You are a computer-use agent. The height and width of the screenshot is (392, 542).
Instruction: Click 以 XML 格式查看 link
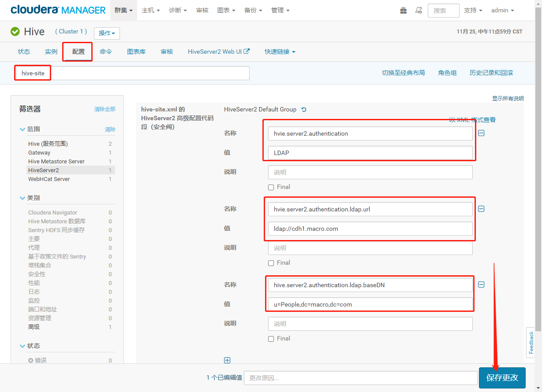pyautogui.click(x=472, y=119)
